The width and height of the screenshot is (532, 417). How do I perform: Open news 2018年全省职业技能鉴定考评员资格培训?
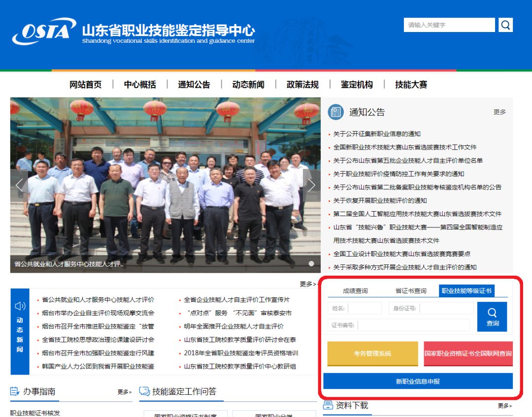[241, 353]
